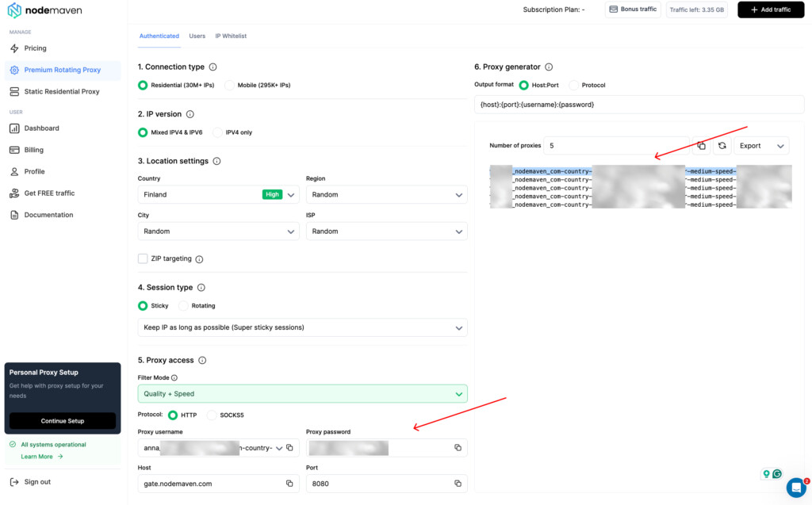Viewport: 812px width, 505px height.
Task: Copy the host gate.nodemaven.com
Action: (289, 484)
